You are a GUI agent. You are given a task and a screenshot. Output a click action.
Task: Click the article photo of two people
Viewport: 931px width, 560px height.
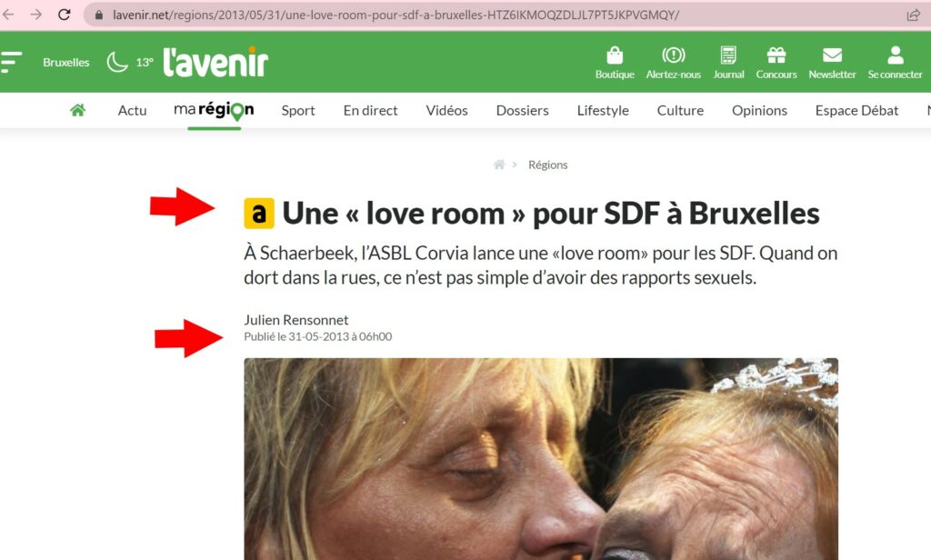(x=541, y=459)
